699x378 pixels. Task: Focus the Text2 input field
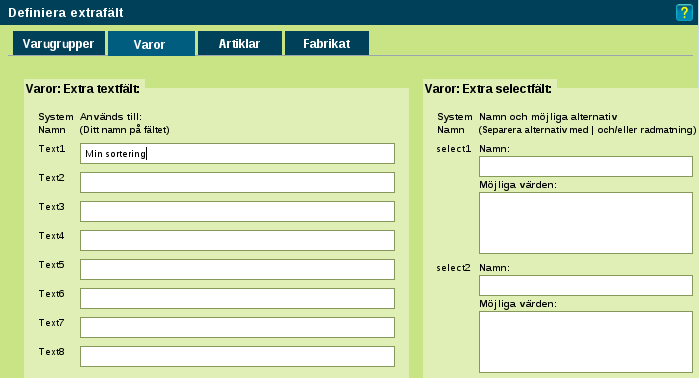(x=237, y=182)
